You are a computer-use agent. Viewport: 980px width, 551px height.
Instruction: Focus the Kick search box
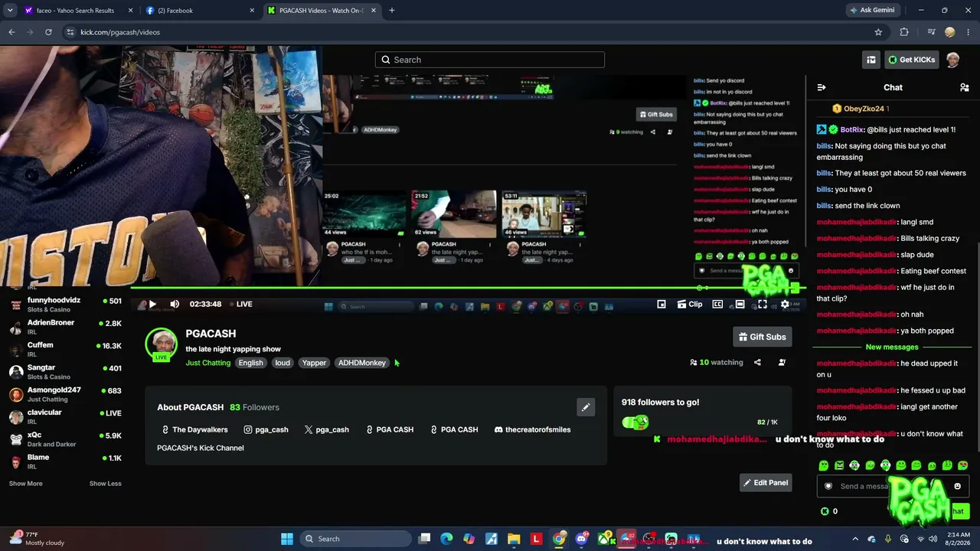[x=490, y=60]
